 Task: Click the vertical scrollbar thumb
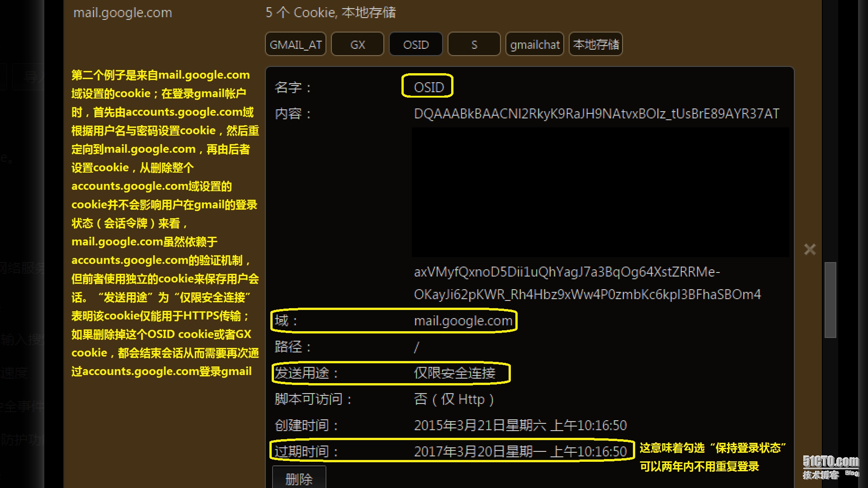click(830, 300)
